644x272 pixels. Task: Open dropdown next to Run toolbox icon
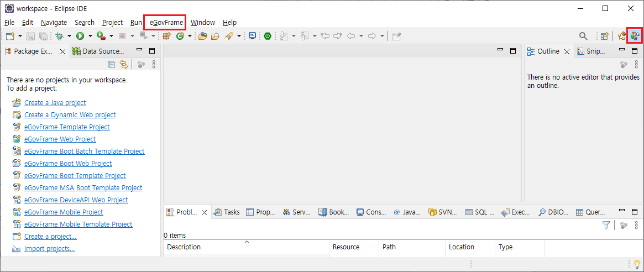pos(111,36)
